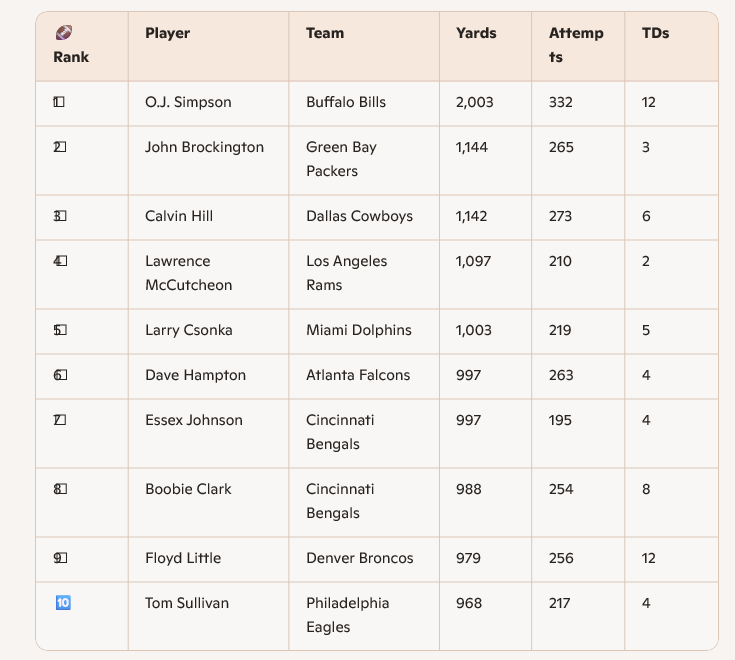Click the rank 9 emoji beside Floyd Little
This screenshot has width=735, height=660.
pyautogui.click(x=60, y=558)
